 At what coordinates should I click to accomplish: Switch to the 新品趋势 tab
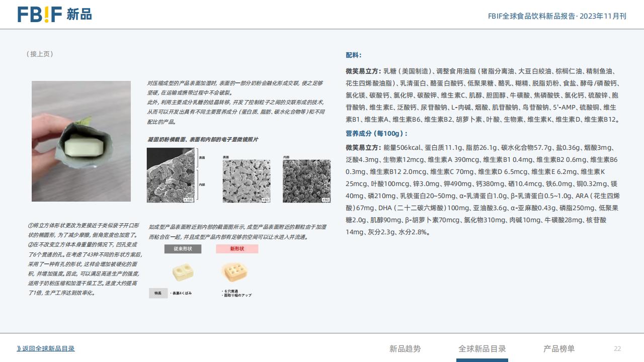[405, 348]
